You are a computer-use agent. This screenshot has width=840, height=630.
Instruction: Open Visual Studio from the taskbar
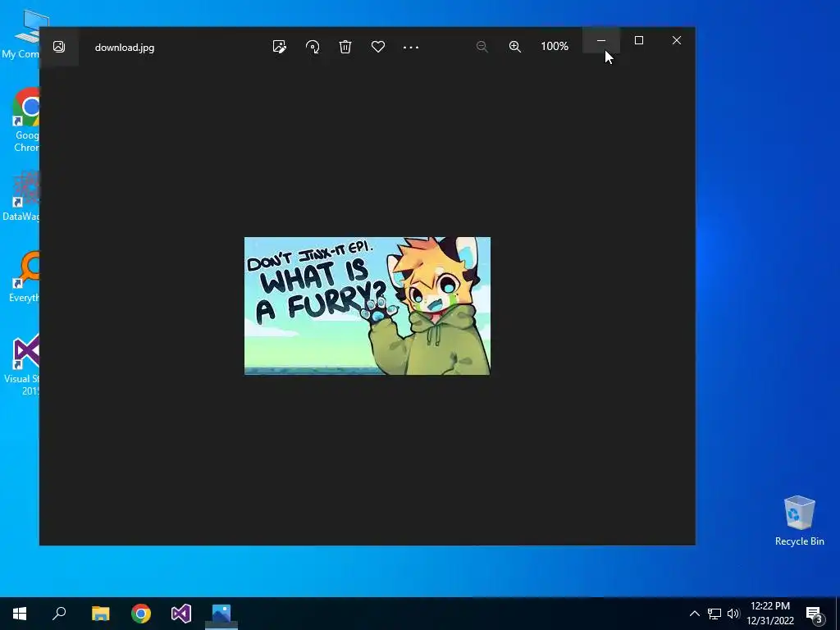tap(181, 614)
